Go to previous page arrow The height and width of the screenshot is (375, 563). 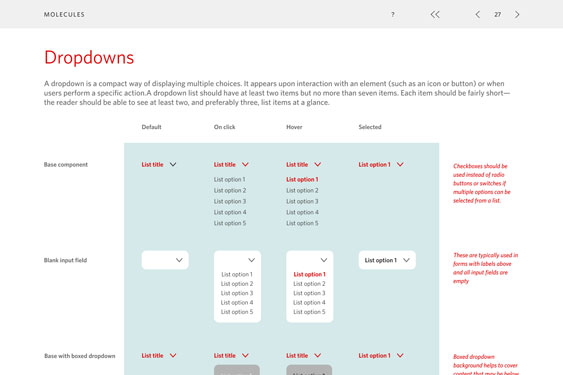478,14
